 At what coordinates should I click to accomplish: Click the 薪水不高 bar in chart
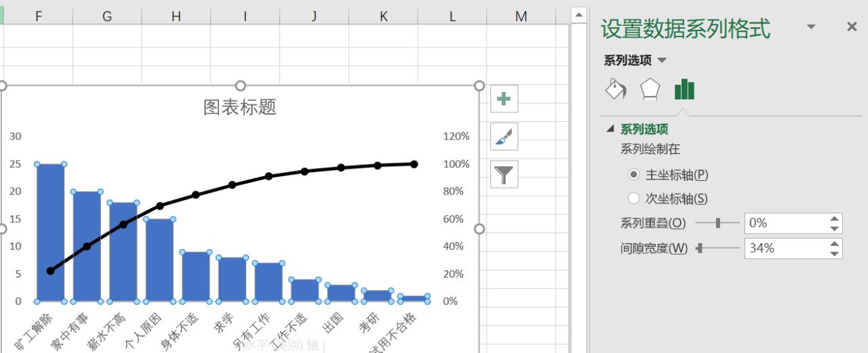pyautogui.click(x=123, y=252)
